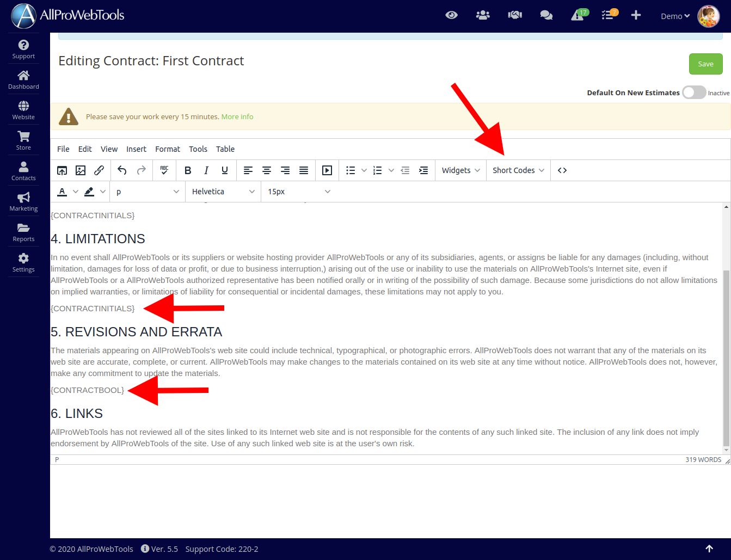Toggle underline formatting
Viewport: 731px width, 560px height.
tap(225, 170)
